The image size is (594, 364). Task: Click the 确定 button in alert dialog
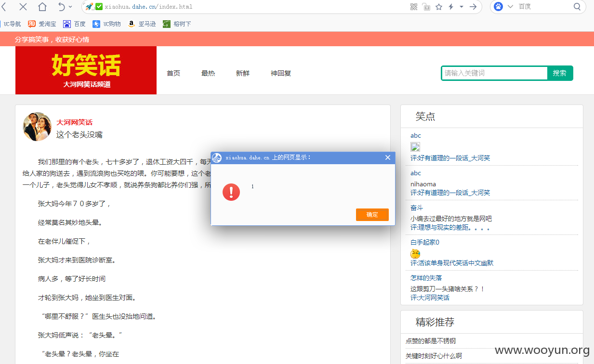[372, 215]
